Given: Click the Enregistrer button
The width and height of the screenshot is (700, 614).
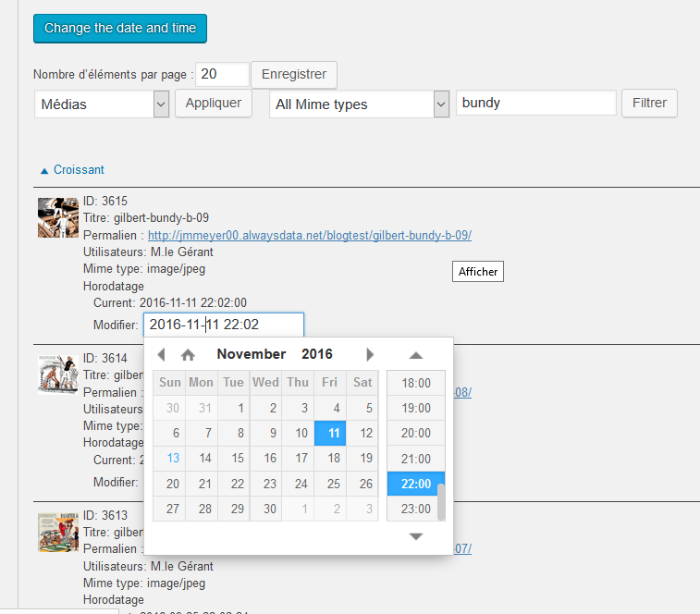Looking at the screenshot, I should [x=294, y=75].
